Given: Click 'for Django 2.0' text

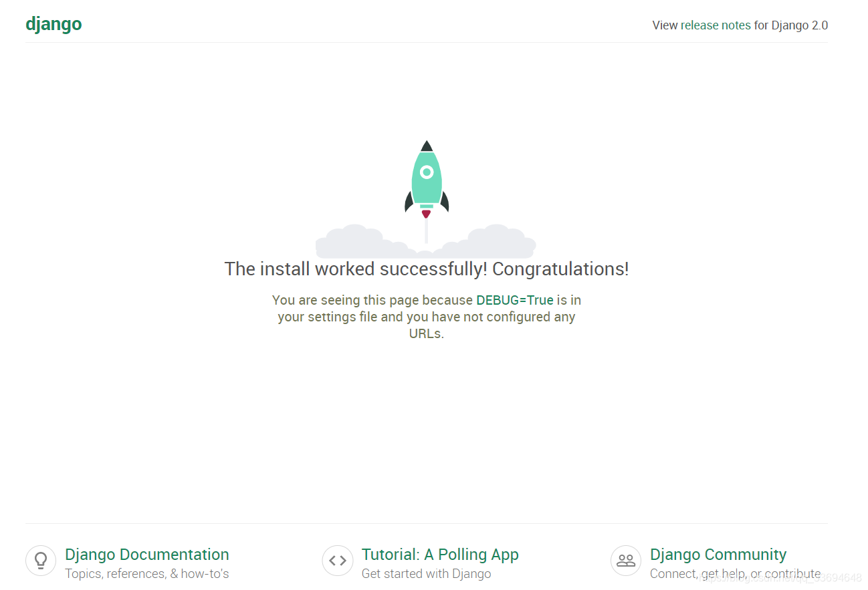Looking at the screenshot, I should point(791,25).
